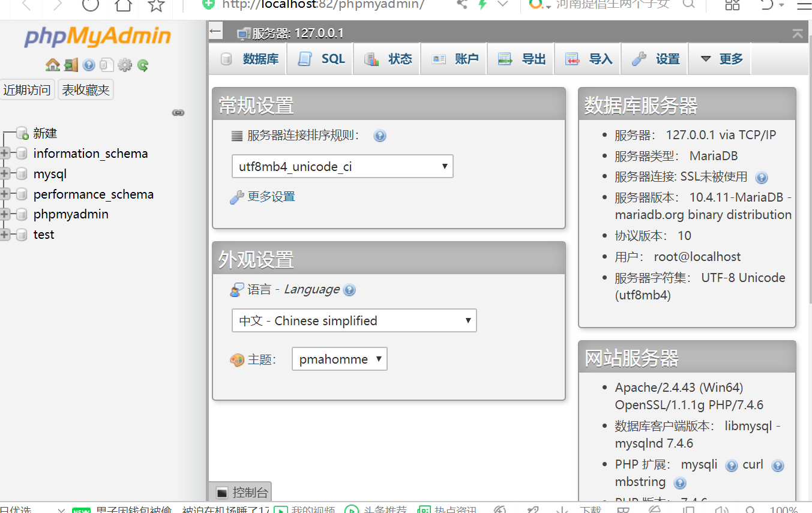Click collapse top menu icon beside server breadcrumb
Screen dimensions: 812x513
[798, 34]
